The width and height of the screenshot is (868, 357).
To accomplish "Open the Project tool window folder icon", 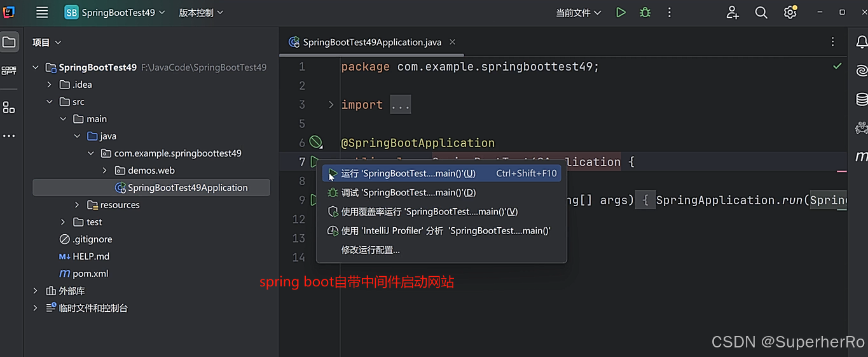I will coord(9,43).
